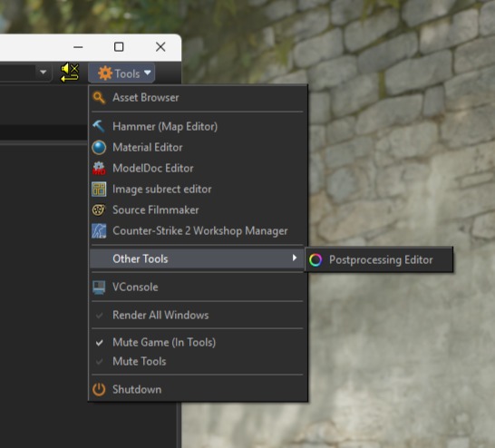Choose Shutdown in the Tools menu

(x=198, y=389)
